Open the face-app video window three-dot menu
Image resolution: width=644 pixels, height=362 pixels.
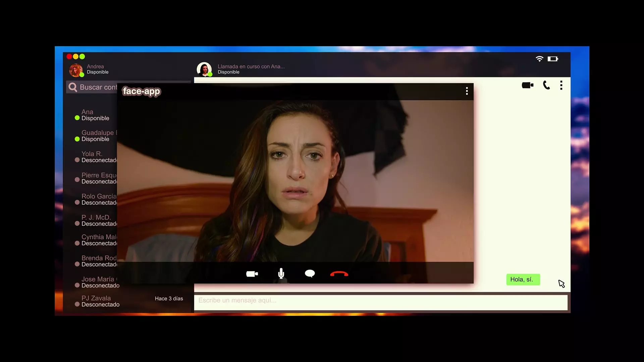(467, 91)
